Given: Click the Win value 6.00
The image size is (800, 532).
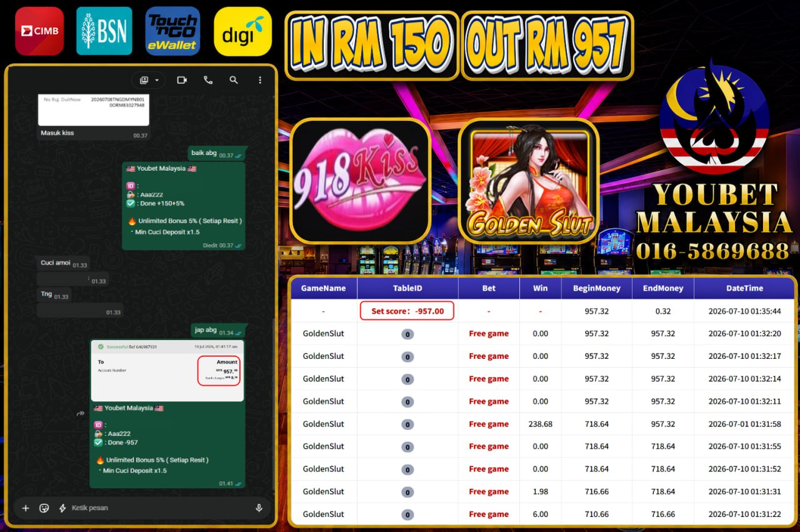Looking at the screenshot, I should pos(541,514).
